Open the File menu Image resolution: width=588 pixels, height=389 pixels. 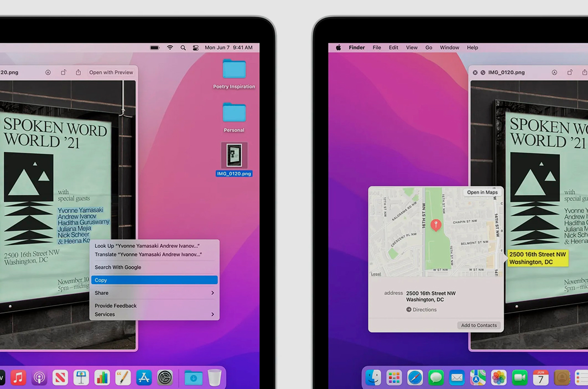coord(377,48)
